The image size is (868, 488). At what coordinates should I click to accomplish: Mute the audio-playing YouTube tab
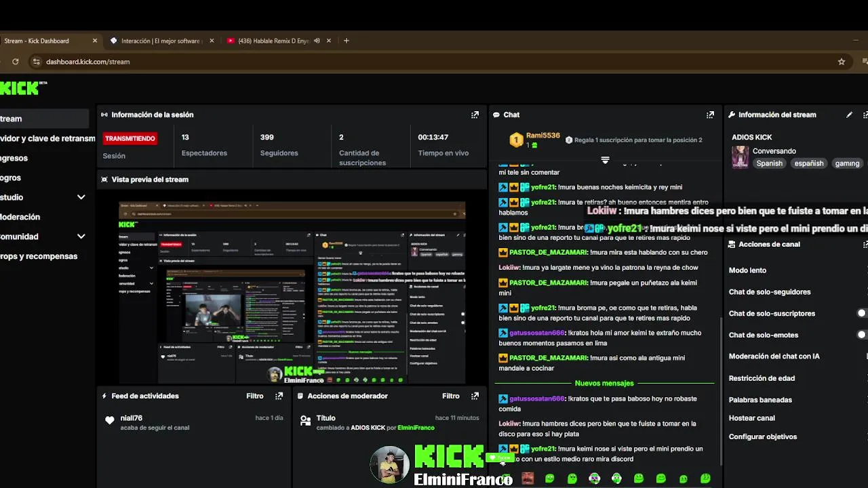317,41
